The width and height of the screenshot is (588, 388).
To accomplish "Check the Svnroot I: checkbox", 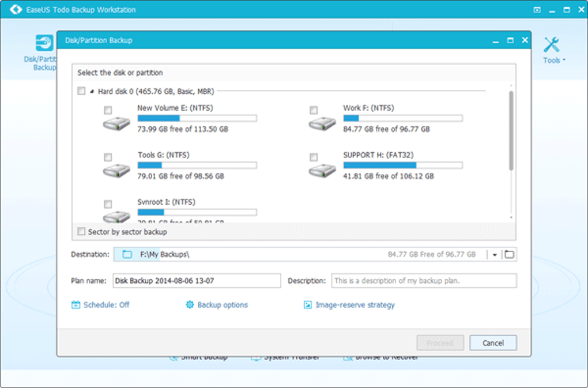I will coord(108,204).
